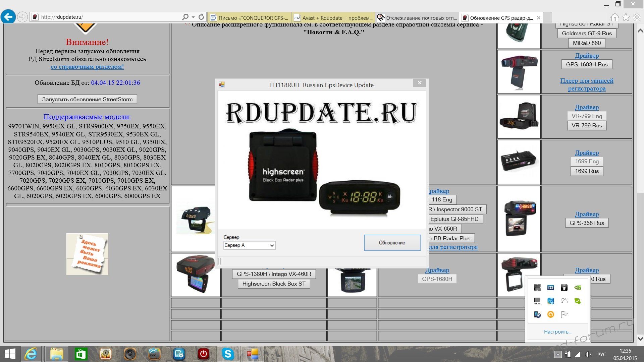Open the Настроить... tray customization link

[x=557, y=332]
